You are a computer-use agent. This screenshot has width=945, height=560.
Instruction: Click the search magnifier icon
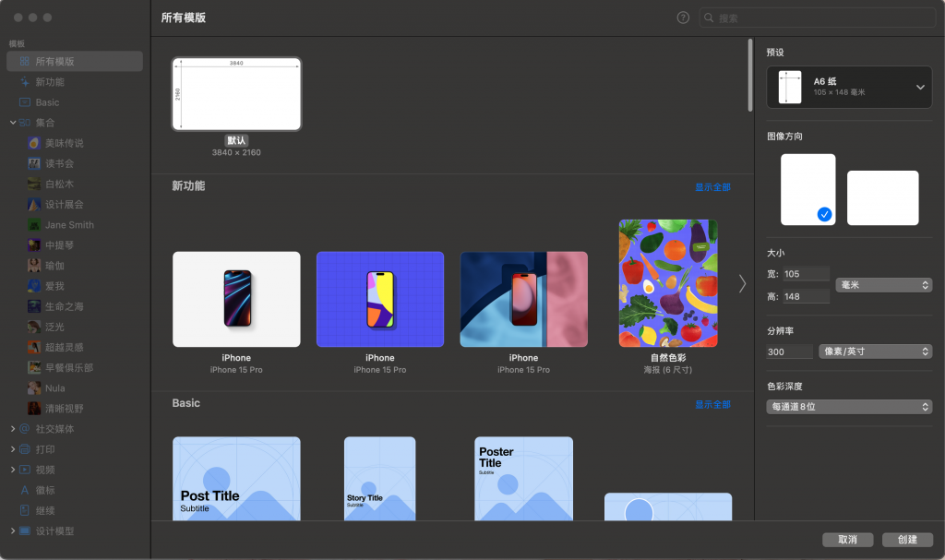706,17
